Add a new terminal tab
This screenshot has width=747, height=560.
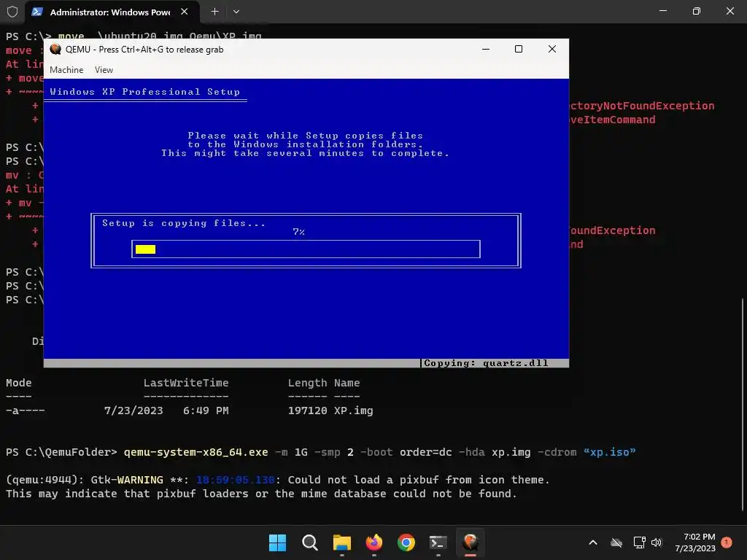pyautogui.click(x=215, y=12)
